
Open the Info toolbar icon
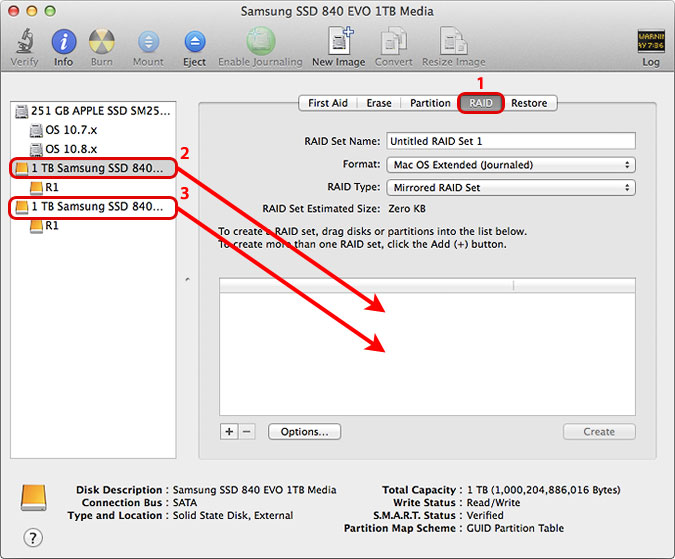tap(64, 42)
